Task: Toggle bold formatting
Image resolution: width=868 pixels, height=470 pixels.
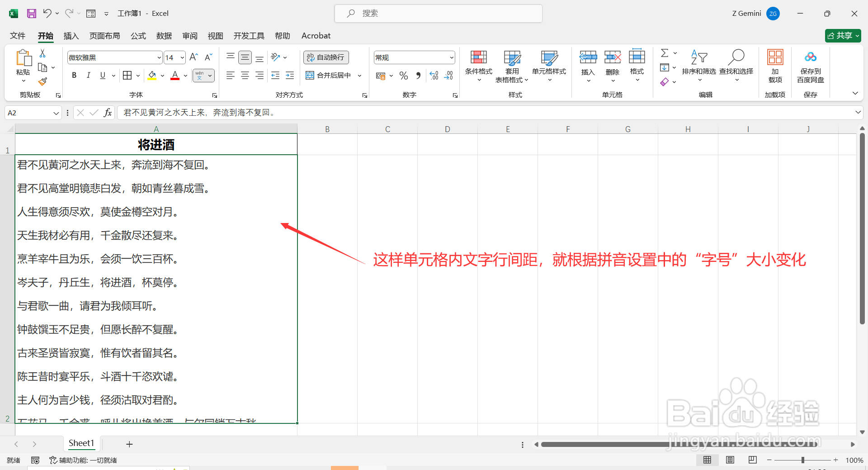Action: pyautogui.click(x=74, y=75)
